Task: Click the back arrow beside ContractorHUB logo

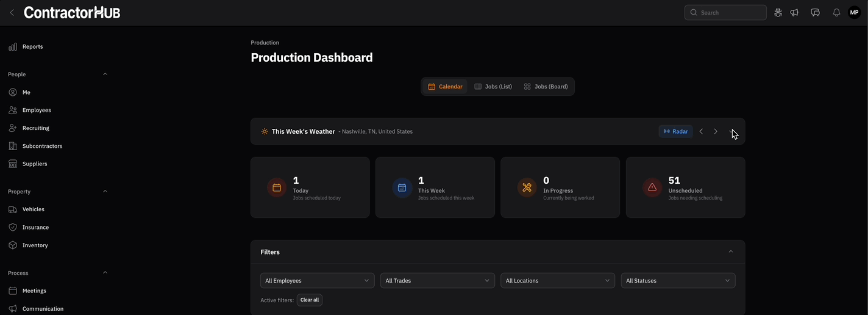Action: tap(12, 12)
